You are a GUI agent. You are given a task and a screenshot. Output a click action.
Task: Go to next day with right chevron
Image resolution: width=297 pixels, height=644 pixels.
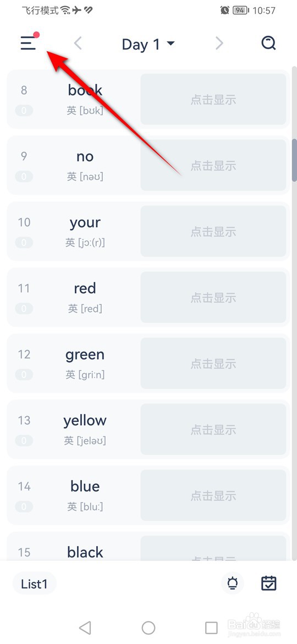tap(219, 43)
